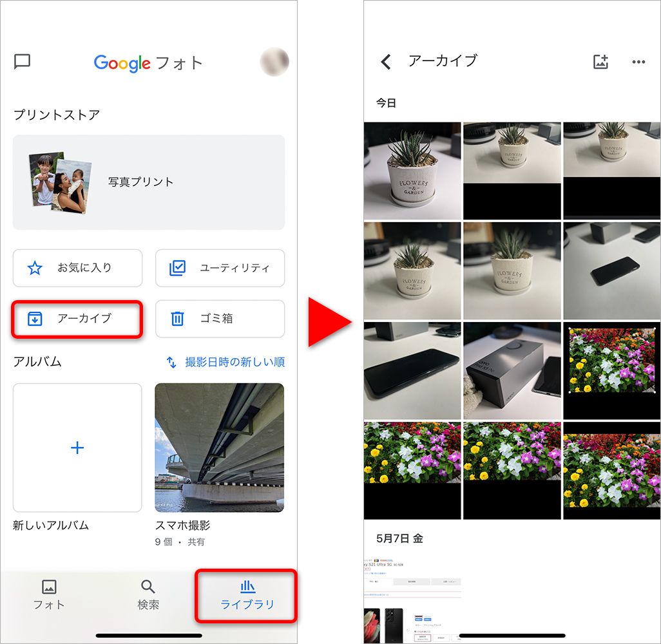Switch to the フォト tab
Viewport: 661px width, 644px height.
pyautogui.click(x=49, y=594)
